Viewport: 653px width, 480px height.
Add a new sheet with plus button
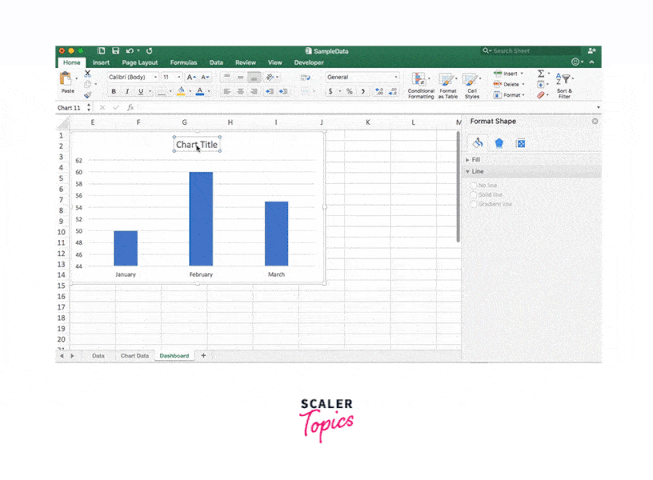click(x=204, y=356)
